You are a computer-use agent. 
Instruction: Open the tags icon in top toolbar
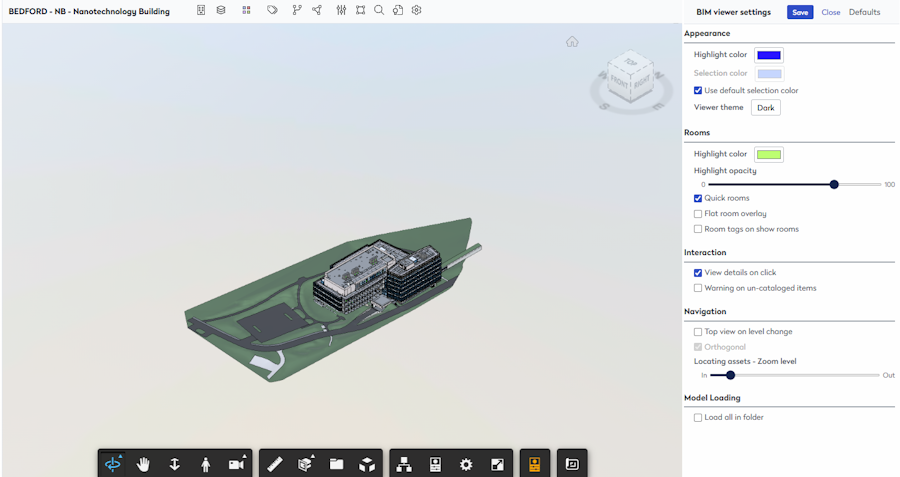coord(273,10)
